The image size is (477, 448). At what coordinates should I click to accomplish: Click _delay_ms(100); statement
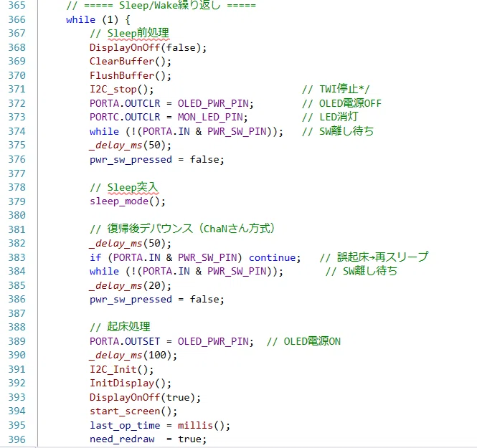pos(133,355)
